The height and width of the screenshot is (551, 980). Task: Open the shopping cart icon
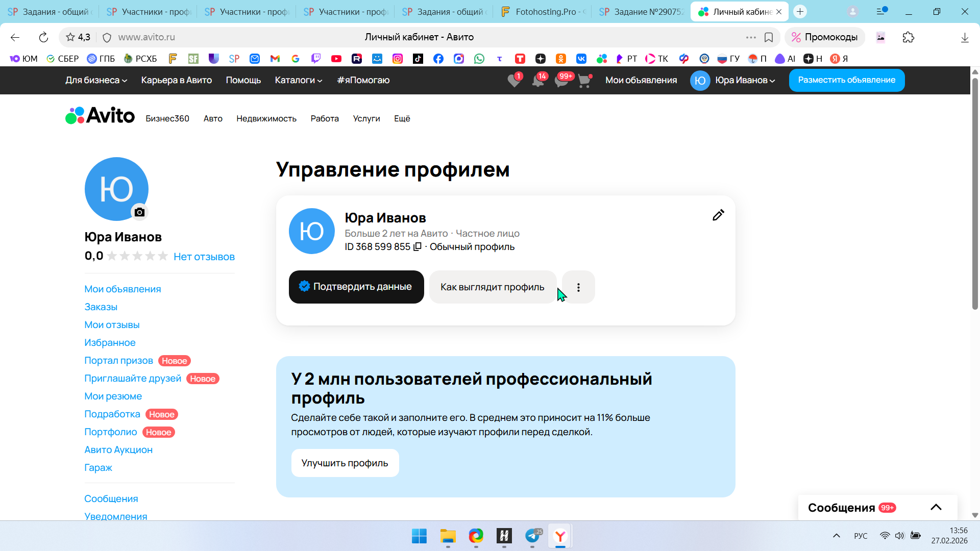pyautogui.click(x=584, y=81)
